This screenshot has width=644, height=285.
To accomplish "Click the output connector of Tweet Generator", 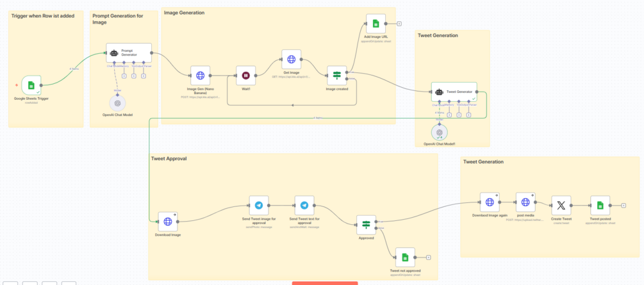I will click(x=477, y=92).
